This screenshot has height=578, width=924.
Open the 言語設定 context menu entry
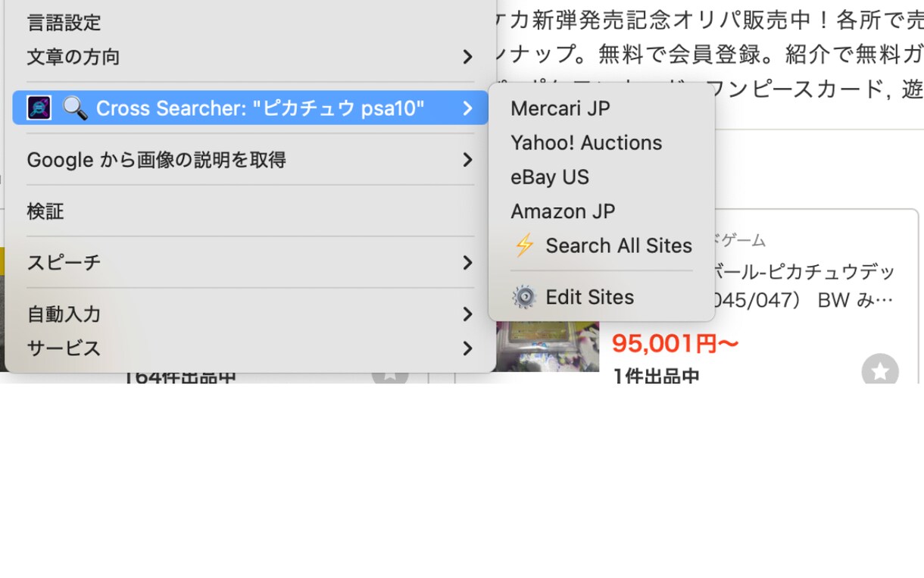(x=250, y=23)
